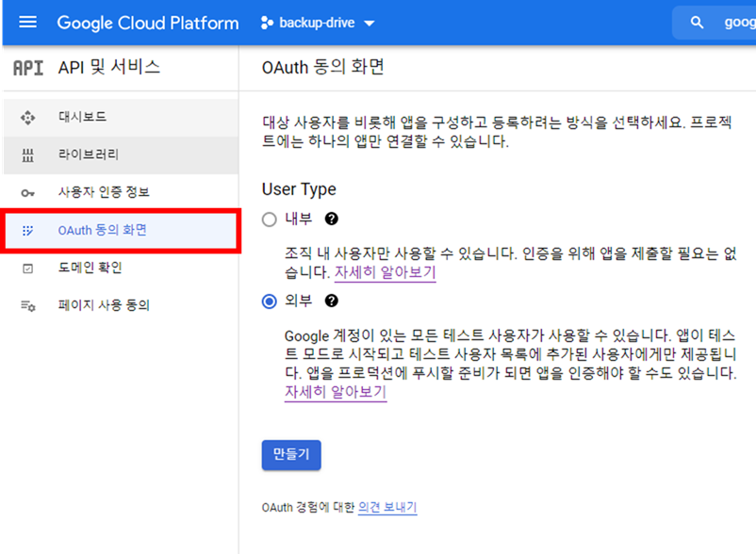Click the 대시보드 dashboard icon
This screenshot has width=756, height=554.
[x=28, y=118]
